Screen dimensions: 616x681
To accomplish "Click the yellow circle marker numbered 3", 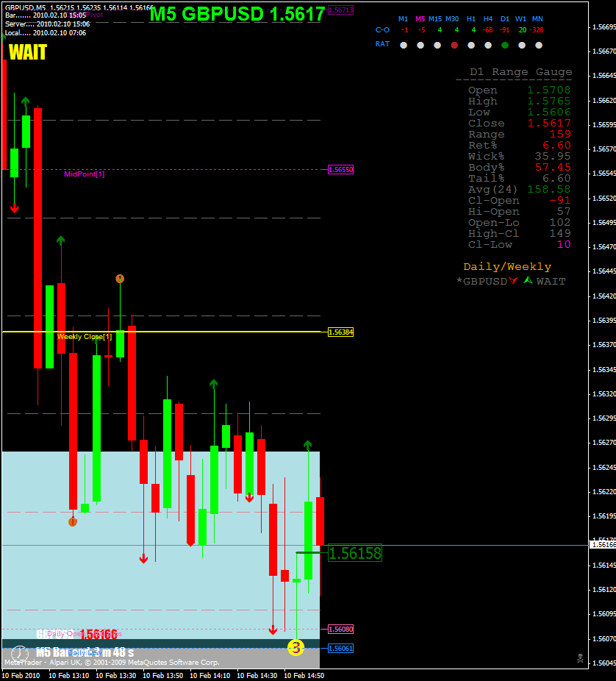I will coord(296,648).
